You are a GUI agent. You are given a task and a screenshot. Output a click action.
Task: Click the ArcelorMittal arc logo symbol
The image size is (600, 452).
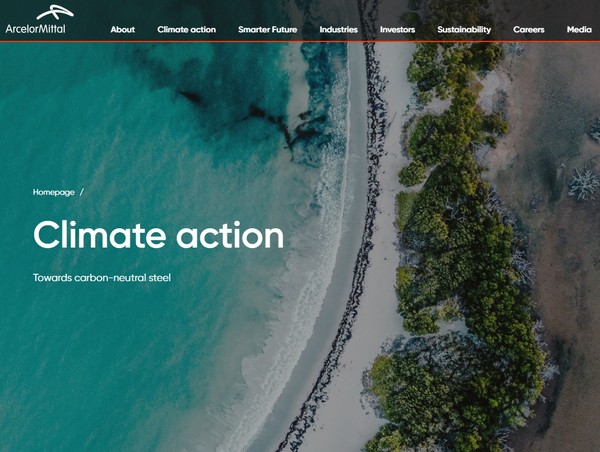point(55,12)
